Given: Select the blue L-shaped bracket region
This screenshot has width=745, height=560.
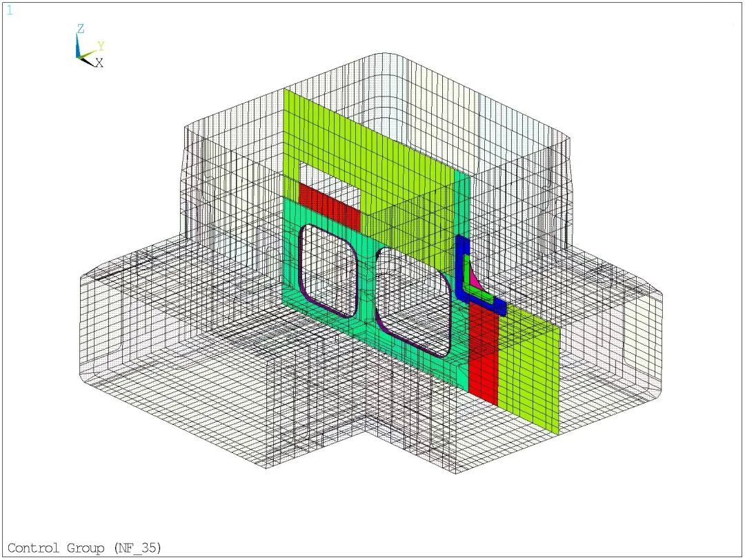Looking at the screenshot, I should click(460, 269).
